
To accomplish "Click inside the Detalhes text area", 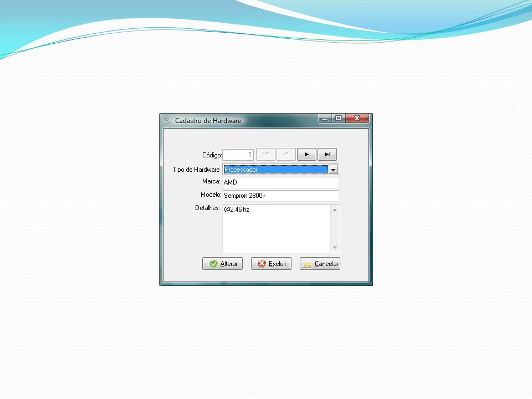I will [x=277, y=228].
